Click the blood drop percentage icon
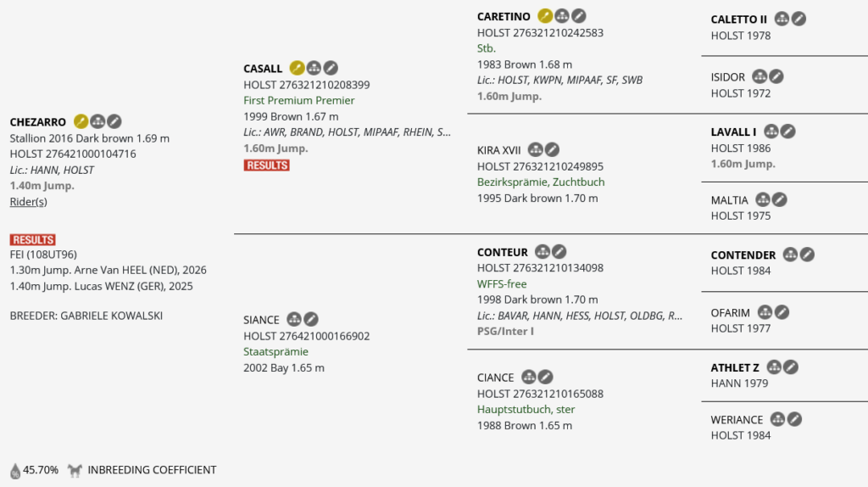This screenshot has height=487, width=868. [x=15, y=470]
